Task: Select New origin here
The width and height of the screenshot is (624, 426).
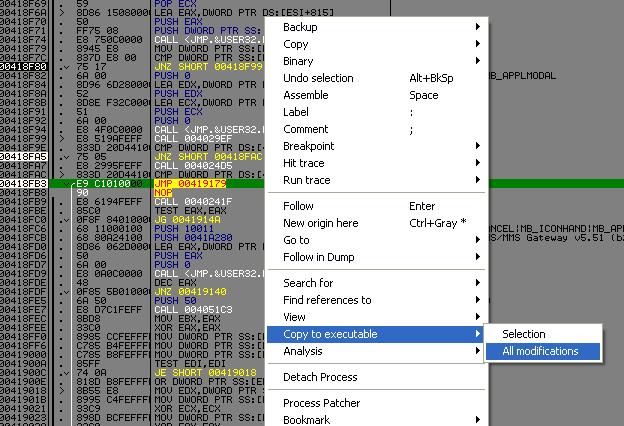Action: (376, 223)
